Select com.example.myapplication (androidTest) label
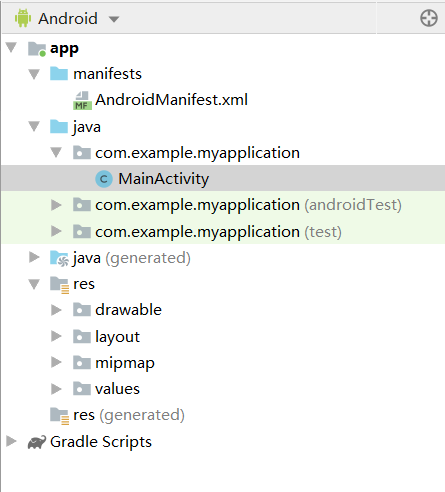This screenshot has height=492, width=445. [248, 205]
